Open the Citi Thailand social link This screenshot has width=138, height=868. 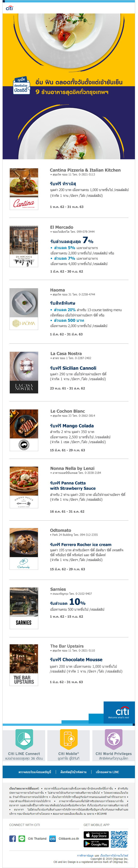tap(37, 839)
